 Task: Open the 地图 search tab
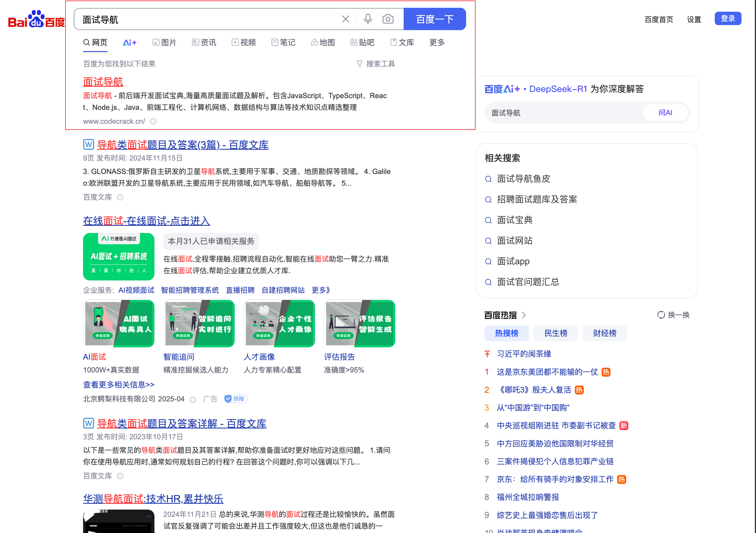pos(323,42)
